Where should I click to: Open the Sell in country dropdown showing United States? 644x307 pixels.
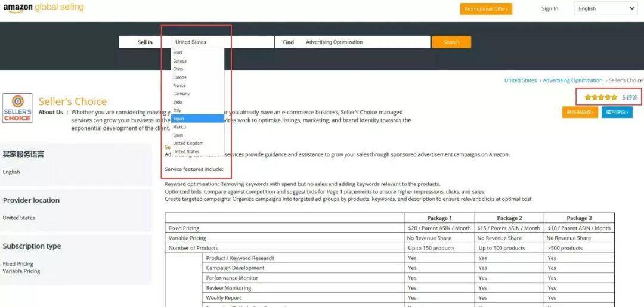(222, 42)
